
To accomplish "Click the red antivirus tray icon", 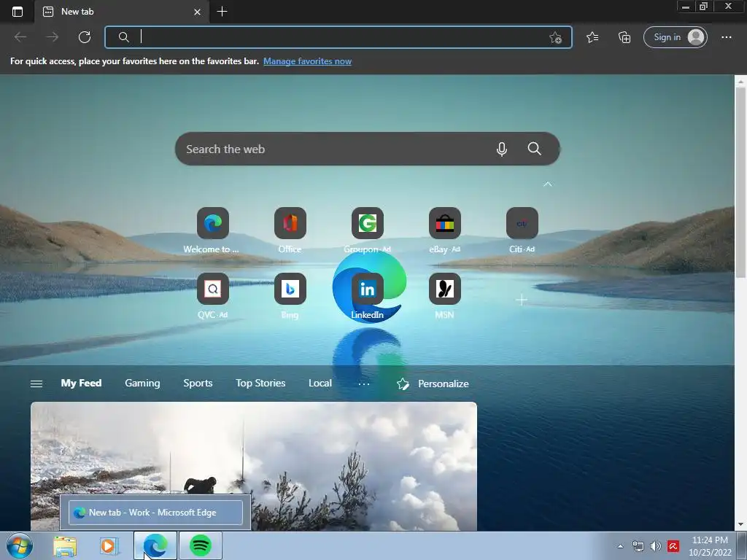I will [673, 546].
